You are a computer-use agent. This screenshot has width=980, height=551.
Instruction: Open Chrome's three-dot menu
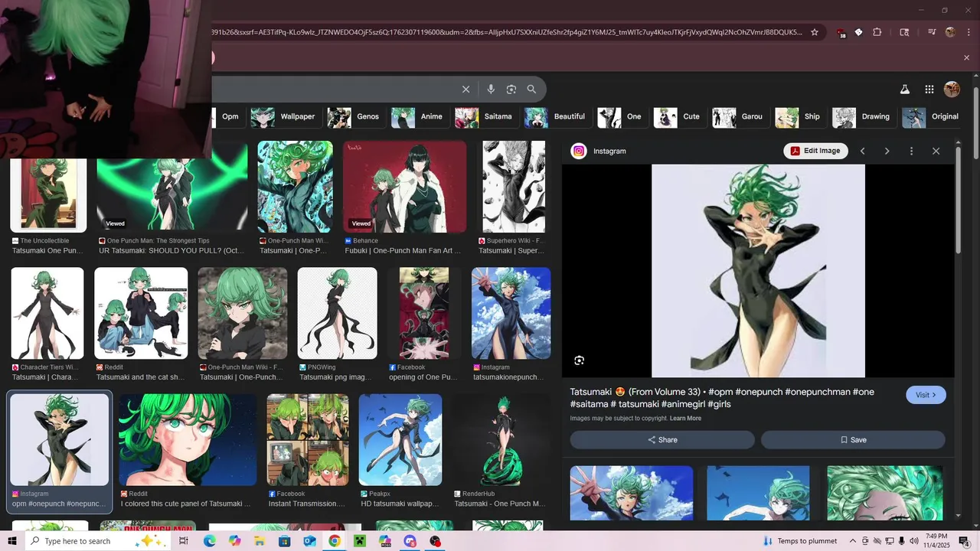[969, 32]
